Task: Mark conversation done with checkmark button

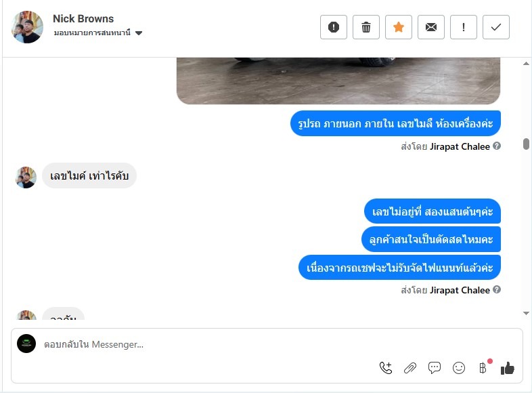Action: 495,27
